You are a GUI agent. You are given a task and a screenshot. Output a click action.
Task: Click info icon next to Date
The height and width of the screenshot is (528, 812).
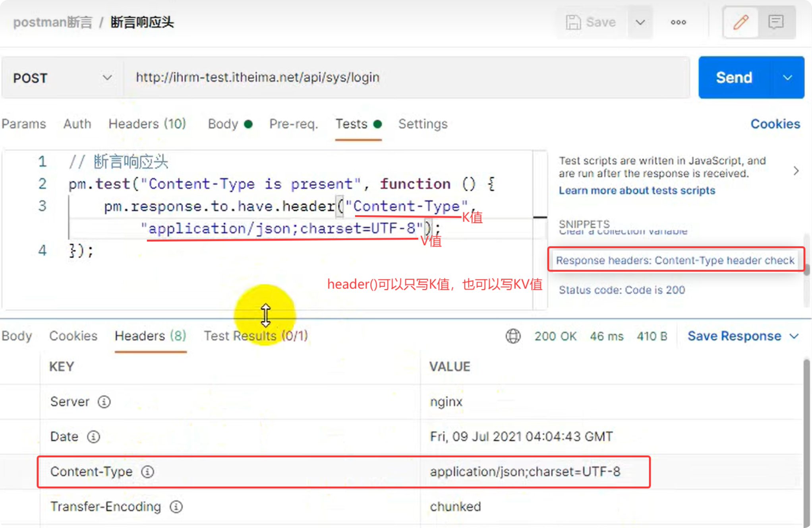pyautogui.click(x=93, y=437)
